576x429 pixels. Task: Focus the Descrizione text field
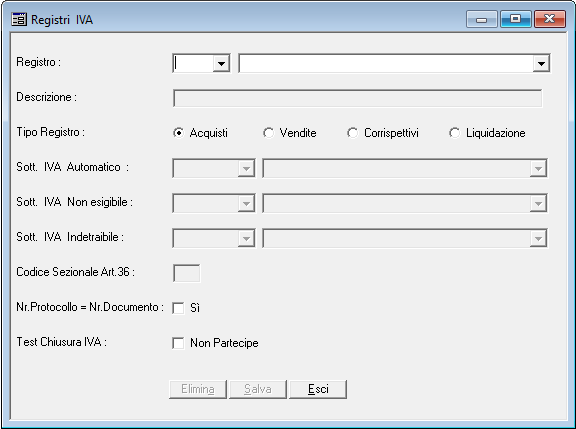[357, 98]
